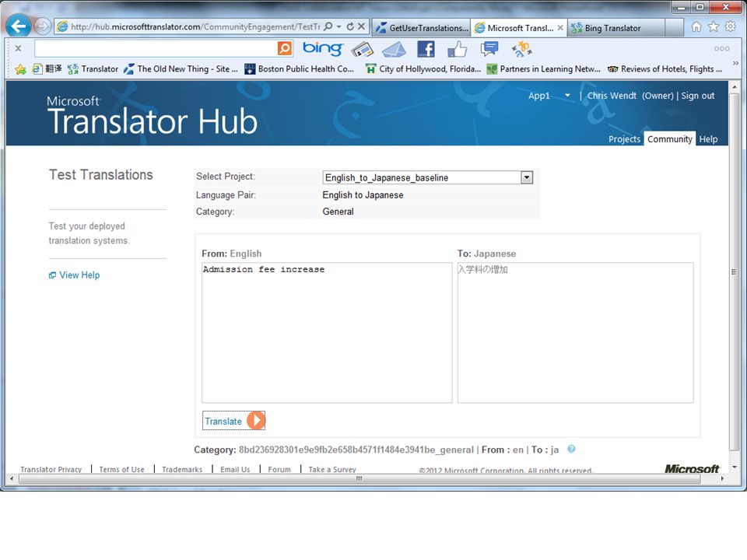The image size is (747, 560).
Task: Click the orange Bing search button
Action: click(x=285, y=48)
